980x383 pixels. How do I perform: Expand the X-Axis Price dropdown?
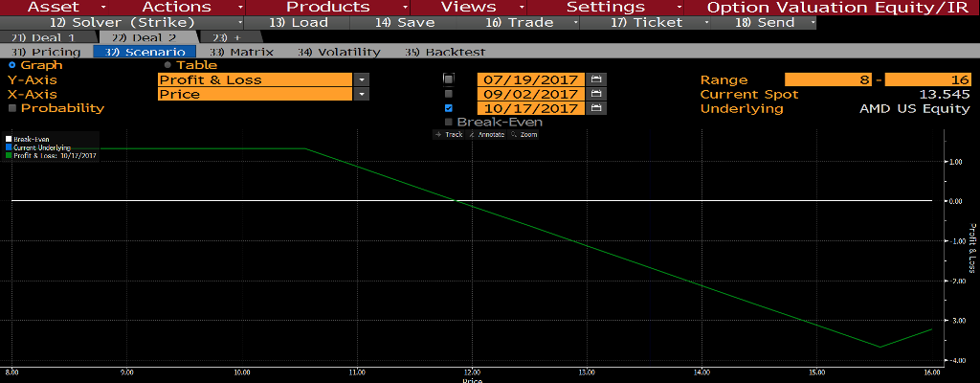pyautogui.click(x=361, y=95)
